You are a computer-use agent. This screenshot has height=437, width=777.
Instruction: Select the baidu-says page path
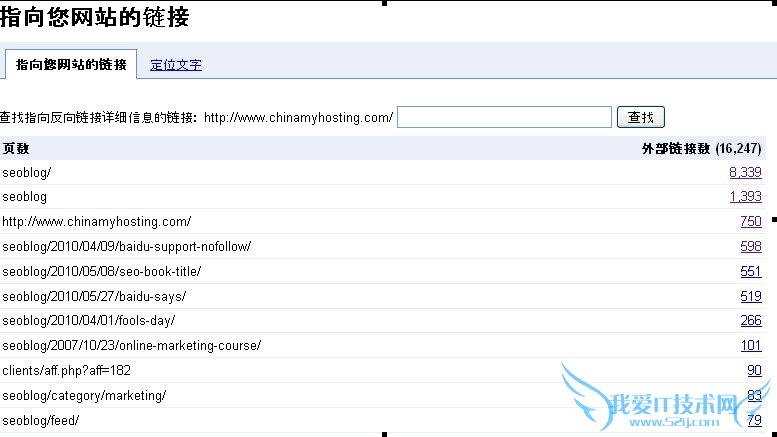(x=94, y=296)
